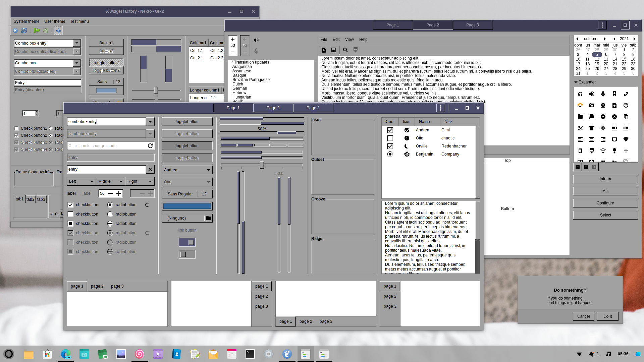Open the comboboxentry dropdown arrow in front window

[x=150, y=122]
